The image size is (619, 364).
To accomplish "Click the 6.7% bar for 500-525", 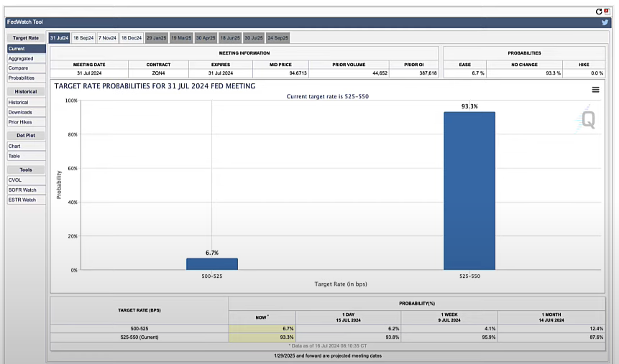I will click(211, 263).
